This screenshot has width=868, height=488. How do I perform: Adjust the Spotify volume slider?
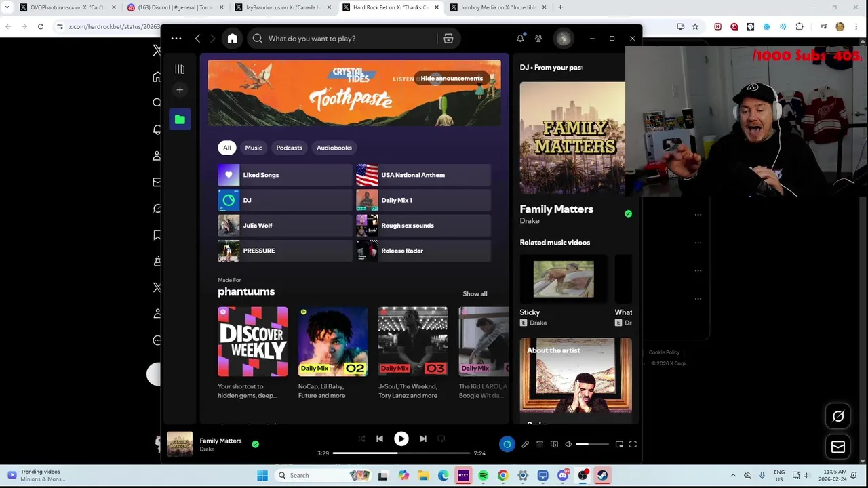coord(592,444)
